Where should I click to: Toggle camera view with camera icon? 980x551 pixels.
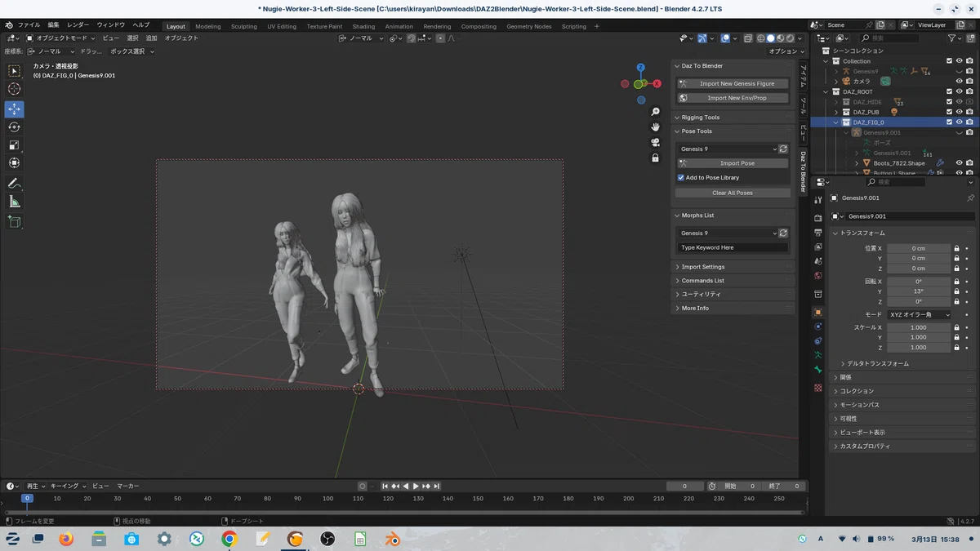click(655, 143)
